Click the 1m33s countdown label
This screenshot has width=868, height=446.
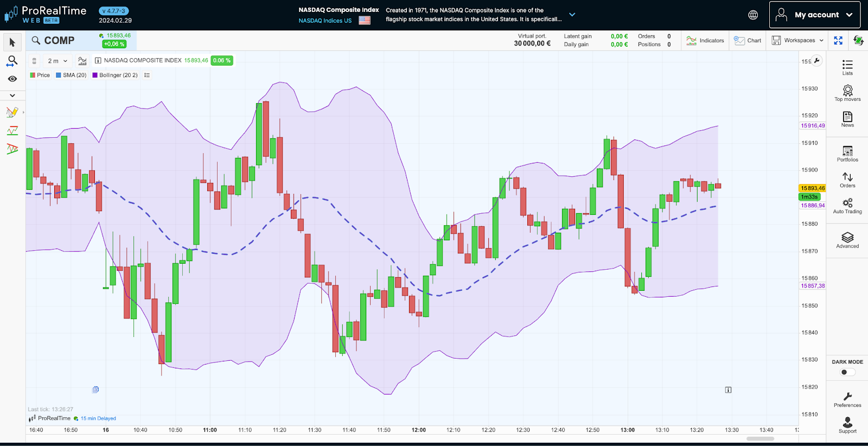pos(809,197)
